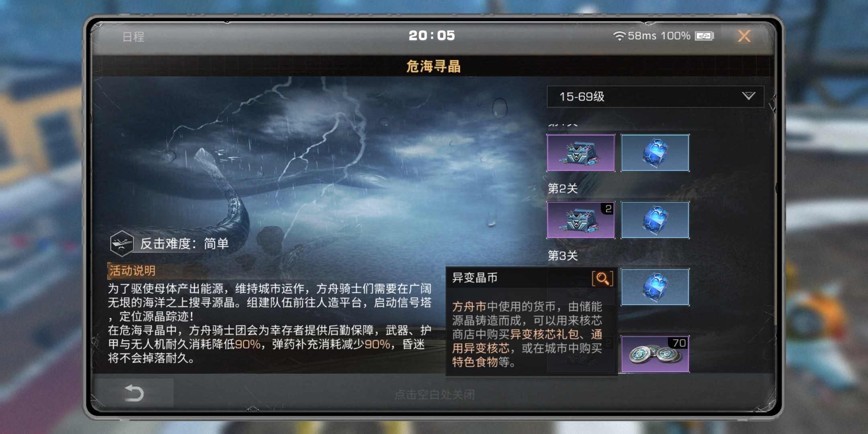Click the 危海寻晶 event title
868x434 pixels.
(x=433, y=66)
